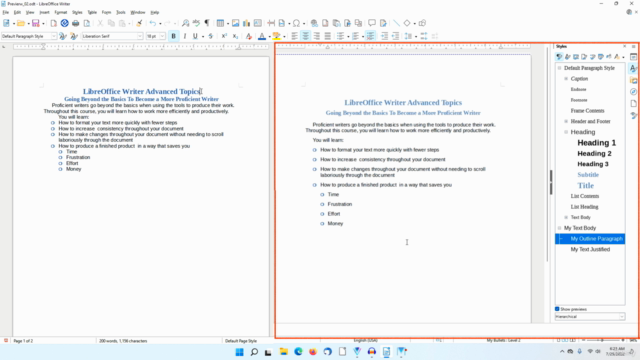Click the Save document icon
Viewport: 640px width, 360px height.
36,23
